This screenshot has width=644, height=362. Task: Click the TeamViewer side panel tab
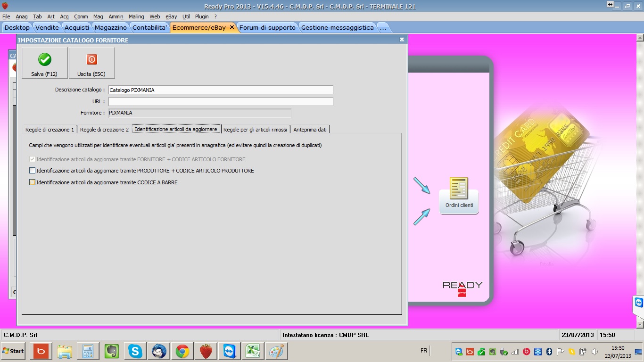(x=639, y=303)
